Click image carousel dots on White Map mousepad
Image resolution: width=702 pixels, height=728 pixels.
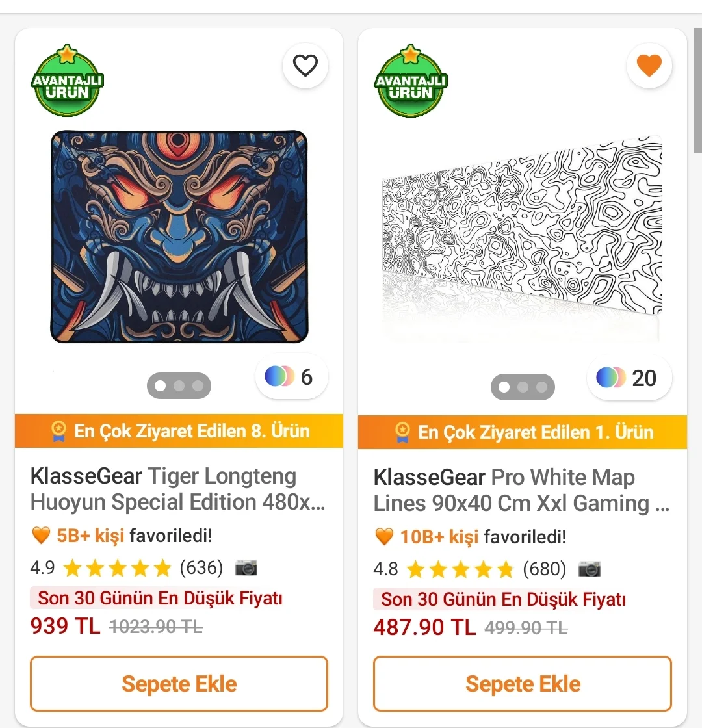coord(523,387)
